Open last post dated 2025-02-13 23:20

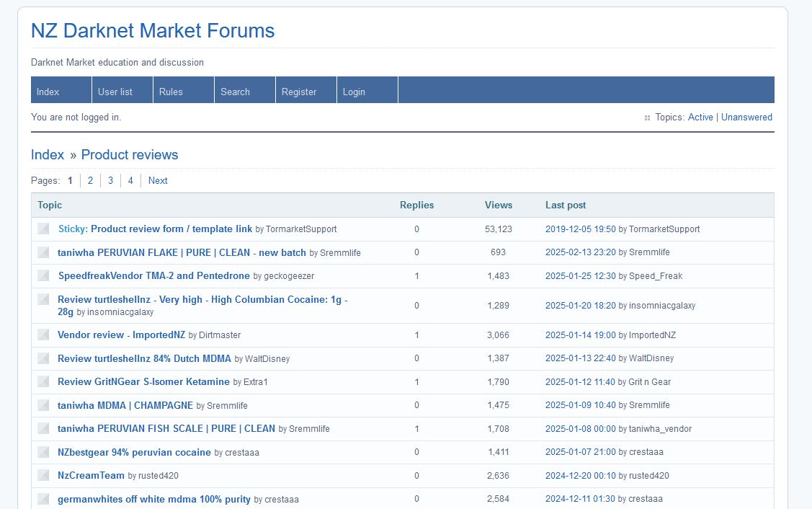581,252
